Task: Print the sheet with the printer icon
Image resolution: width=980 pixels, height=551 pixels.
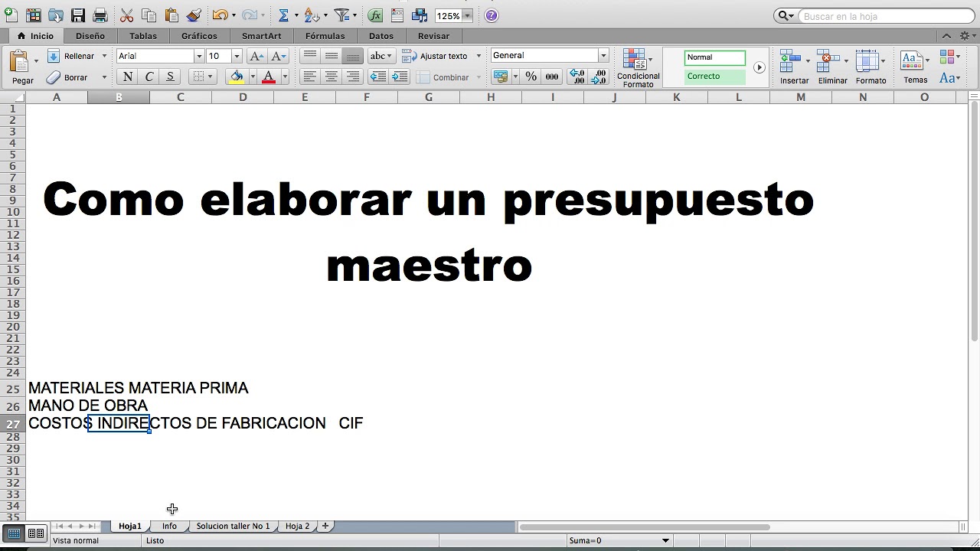Action: click(x=100, y=15)
